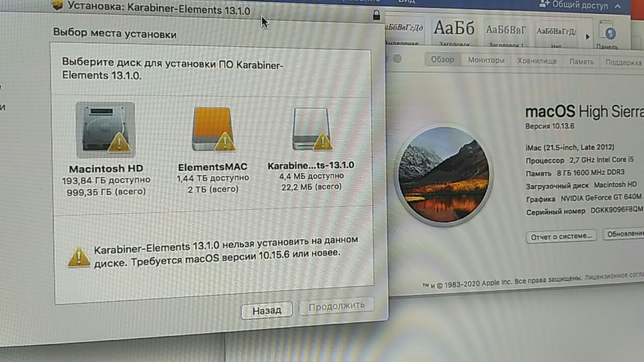644x362 pixels.
Task: Click the Версия 10.13.6 text
Action: (550, 126)
